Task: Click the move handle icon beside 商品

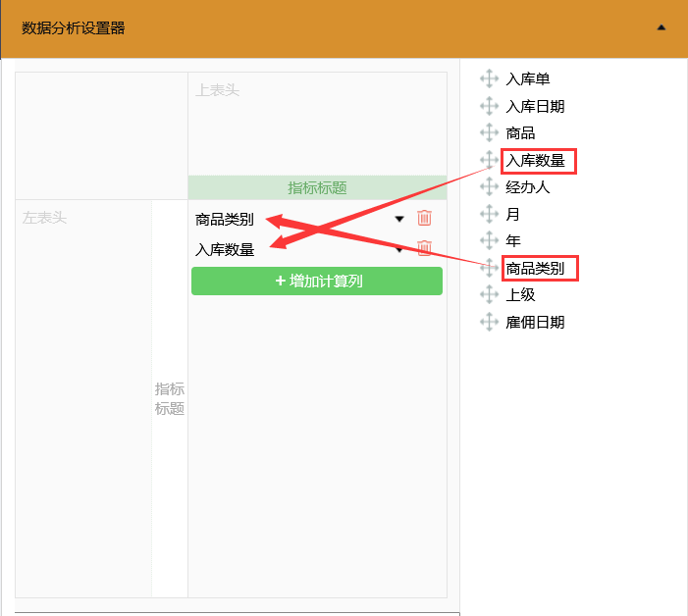Action: click(x=489, y=132)
